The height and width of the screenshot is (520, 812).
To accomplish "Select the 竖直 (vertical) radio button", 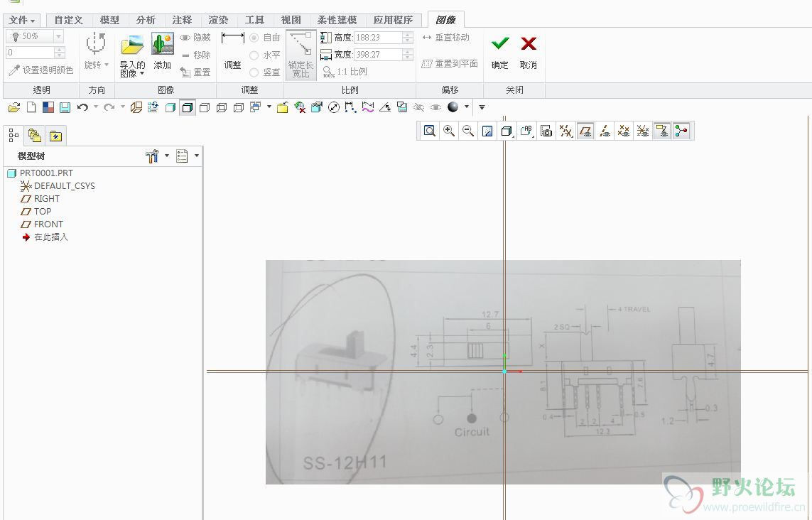I will coord(254,72).
